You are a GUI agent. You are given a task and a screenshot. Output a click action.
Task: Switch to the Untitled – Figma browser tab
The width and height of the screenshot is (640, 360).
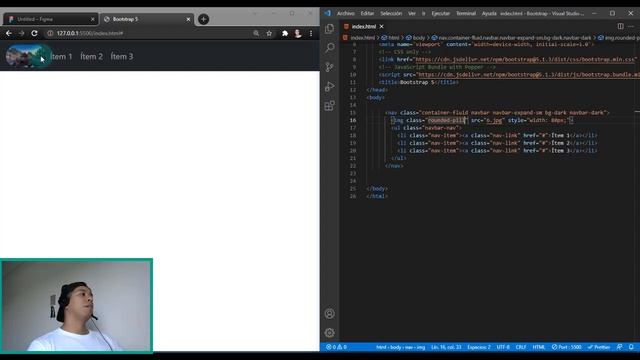[x=50, y=19]
